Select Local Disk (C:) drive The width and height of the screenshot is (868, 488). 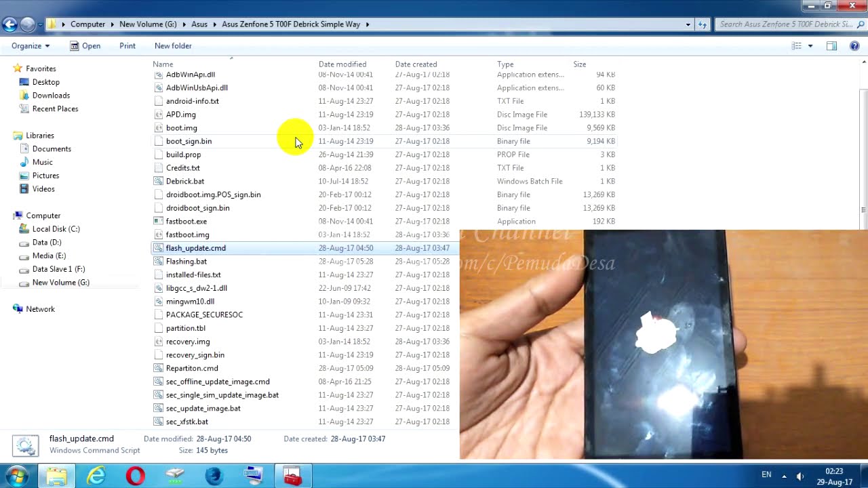coord(56,229)
